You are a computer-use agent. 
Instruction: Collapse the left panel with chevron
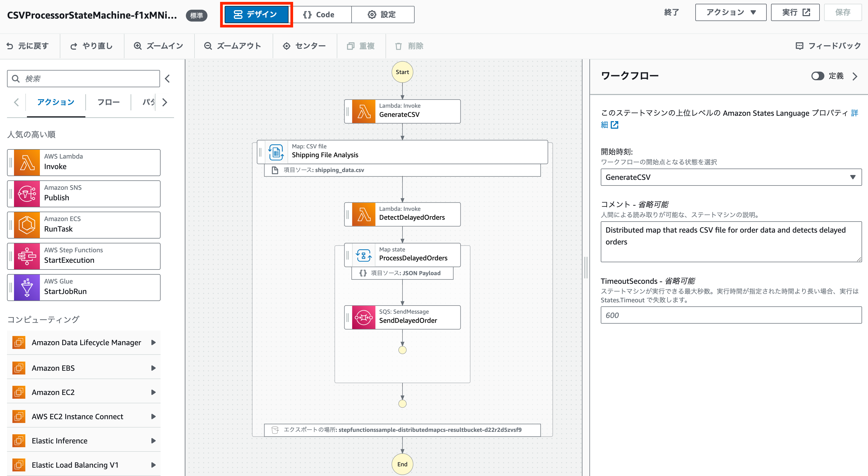168,79
